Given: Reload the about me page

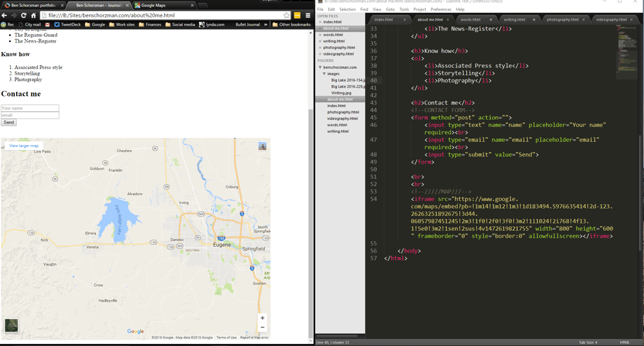Looking at the screenshot, I should [24, 15].
